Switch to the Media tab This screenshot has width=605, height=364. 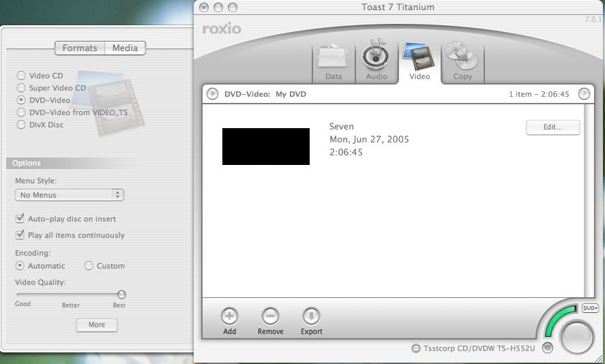coord(125,48)
